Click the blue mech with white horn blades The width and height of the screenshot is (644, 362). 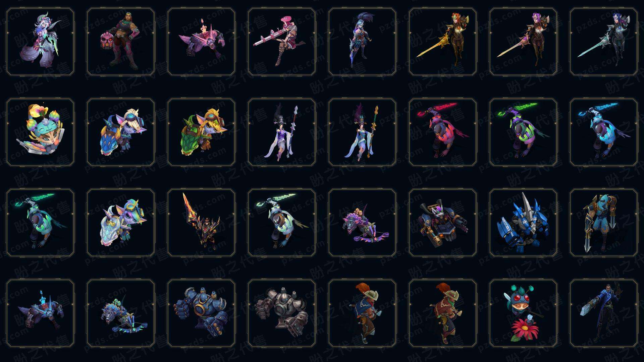point(523,223)
